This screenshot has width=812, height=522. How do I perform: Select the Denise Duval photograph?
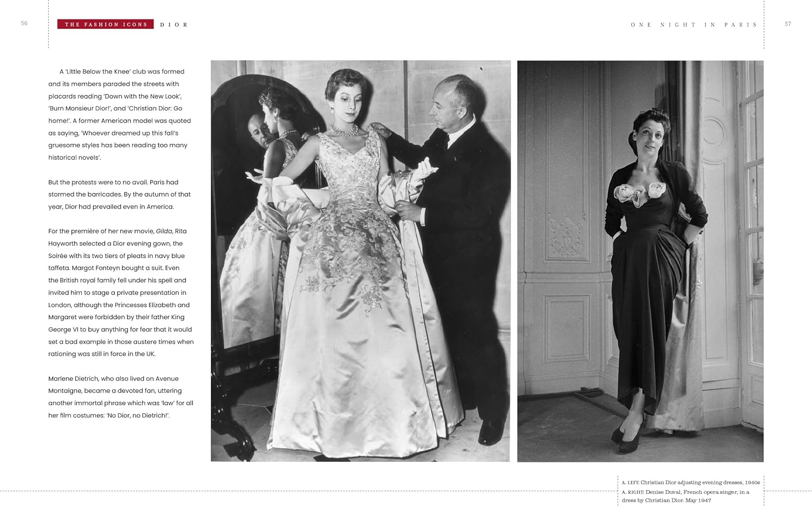[640, 261]
